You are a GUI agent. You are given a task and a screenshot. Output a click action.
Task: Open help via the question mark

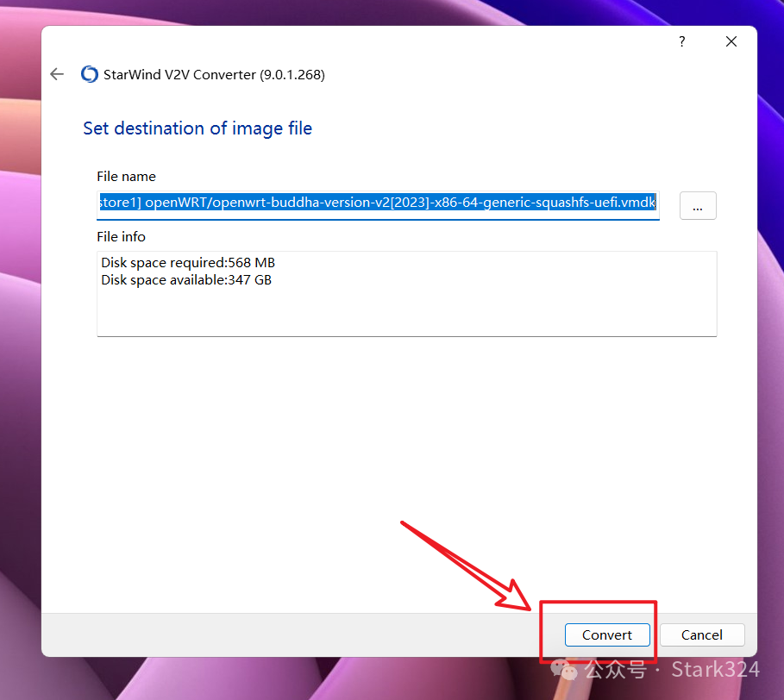pos(681,41)
